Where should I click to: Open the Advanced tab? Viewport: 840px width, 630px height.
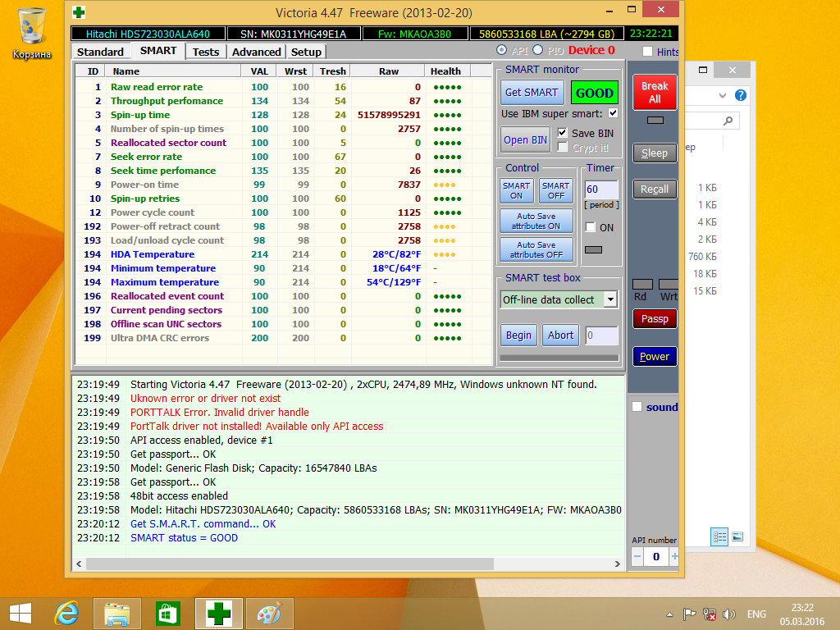(256, 52)
